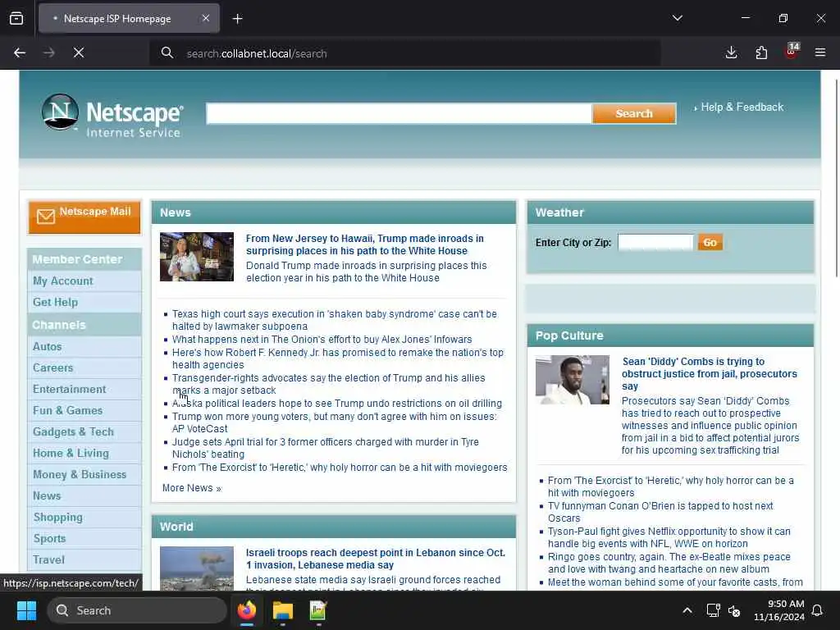Screen dimensions: 840x630
Task: Open the Entertainment channel
Action: (x=69, y=390)
